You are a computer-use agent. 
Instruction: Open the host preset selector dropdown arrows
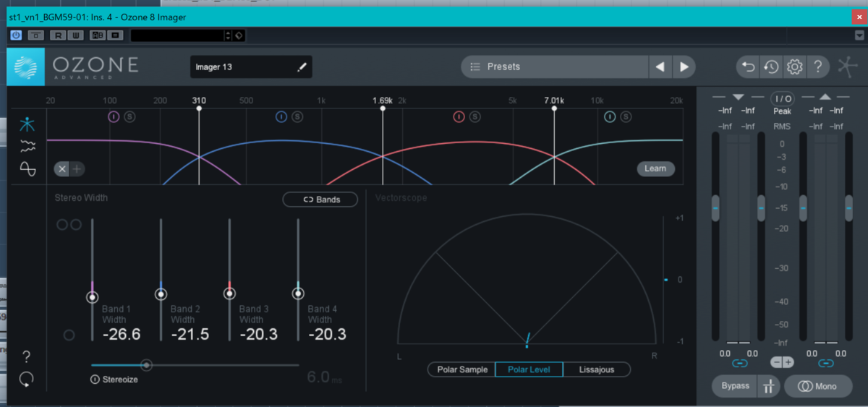(228, 35)
